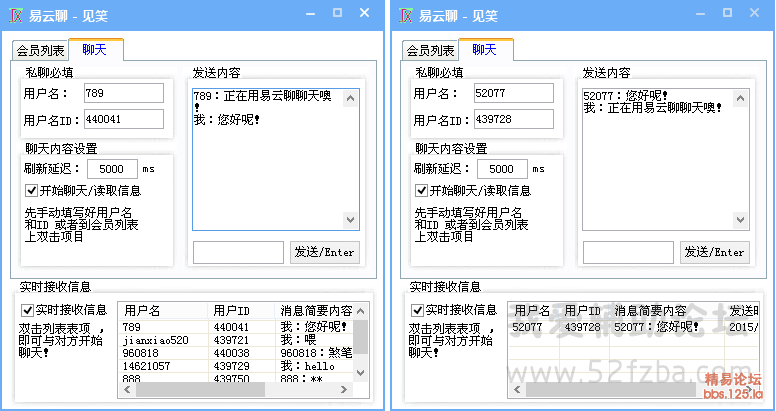Click 消息简要内容 column header in left window

point(315,310)
